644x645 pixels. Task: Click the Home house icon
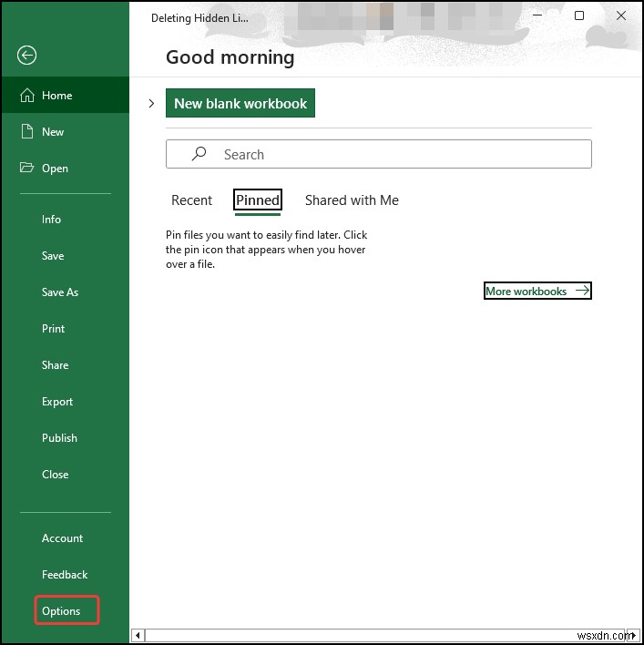pos(27,95)
